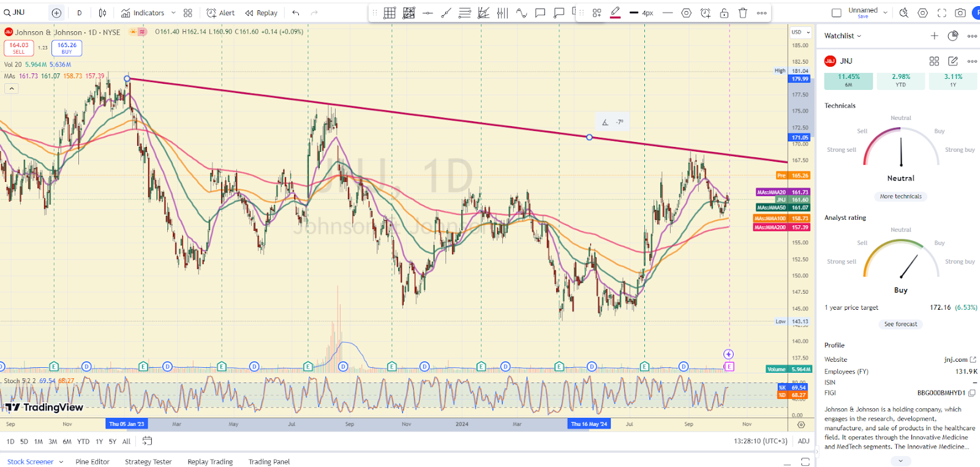Image resolution: width=980 pixels, height=467 pixels.
Task: Select the 1D time range
Action: [x=10, y=441]
